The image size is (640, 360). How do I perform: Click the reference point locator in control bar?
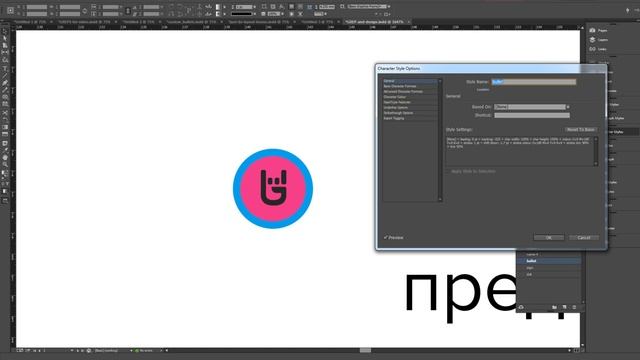pos(10,10)
